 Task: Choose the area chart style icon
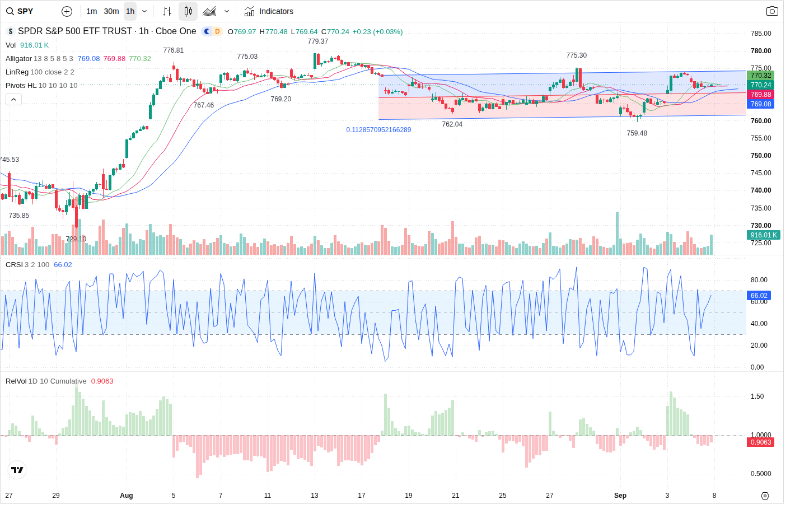coord(209,11)
